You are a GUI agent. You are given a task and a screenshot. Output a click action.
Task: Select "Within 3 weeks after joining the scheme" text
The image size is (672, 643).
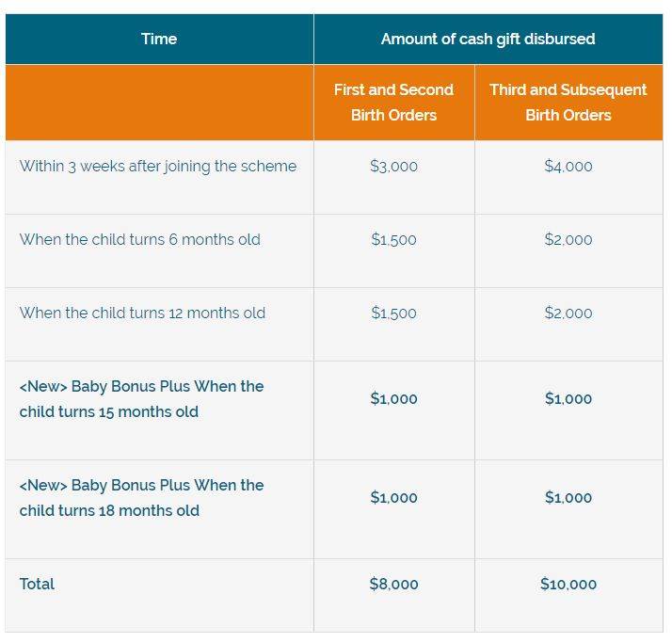[x=158, y=166]
